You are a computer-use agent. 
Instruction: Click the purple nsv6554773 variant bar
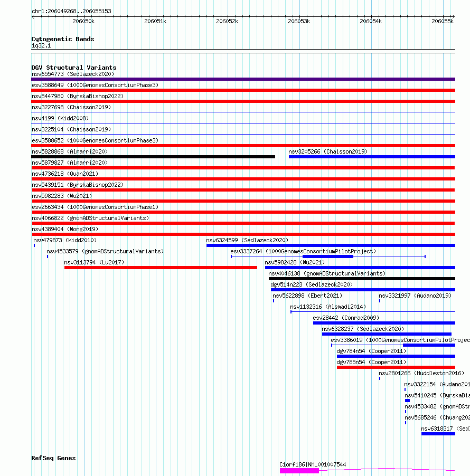click(243, 79)
